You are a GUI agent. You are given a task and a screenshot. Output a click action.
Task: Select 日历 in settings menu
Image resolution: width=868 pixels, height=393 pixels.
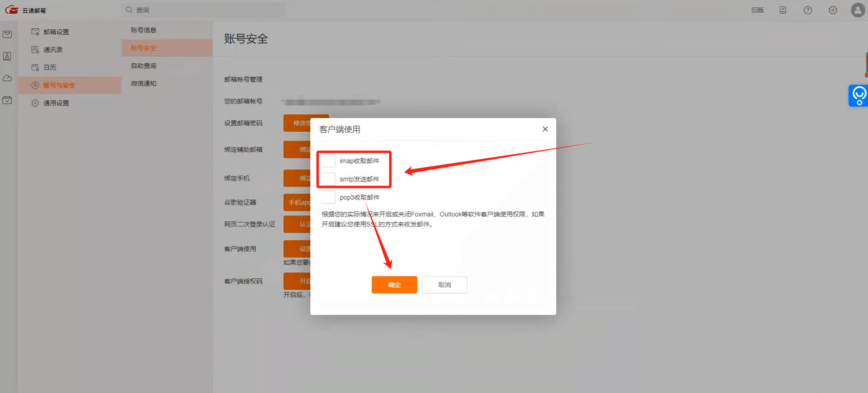(70, 67)
